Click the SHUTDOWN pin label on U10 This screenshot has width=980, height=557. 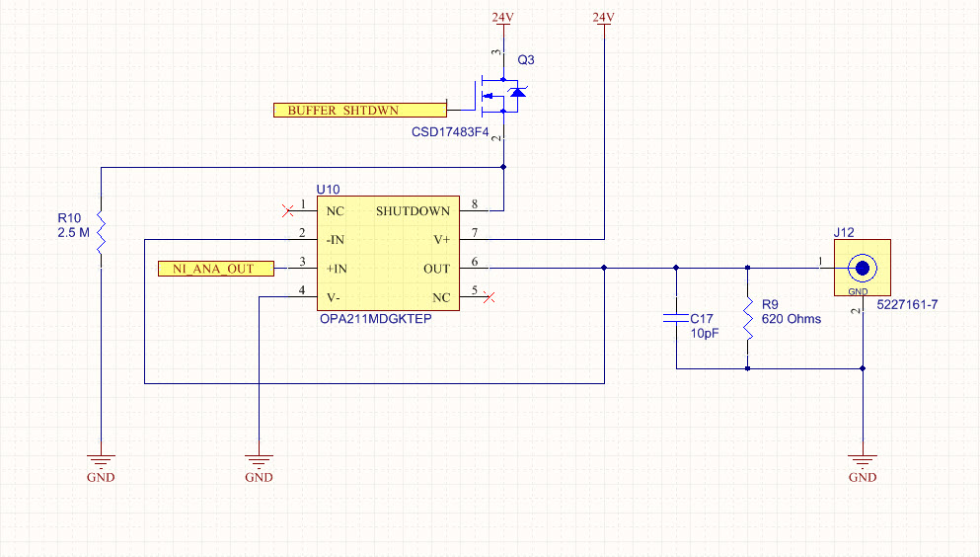[x=413, y=211]
